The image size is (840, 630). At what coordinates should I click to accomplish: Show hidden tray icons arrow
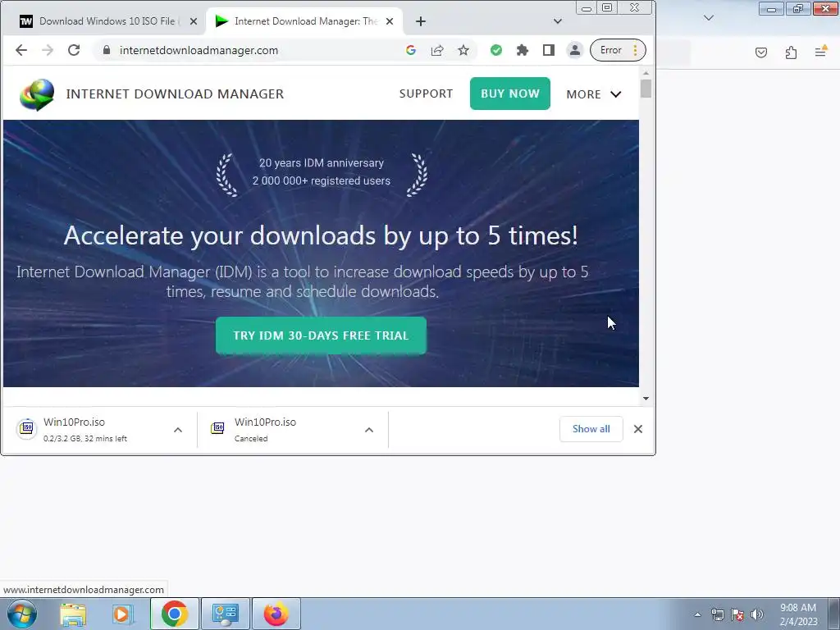coord(697,614)
